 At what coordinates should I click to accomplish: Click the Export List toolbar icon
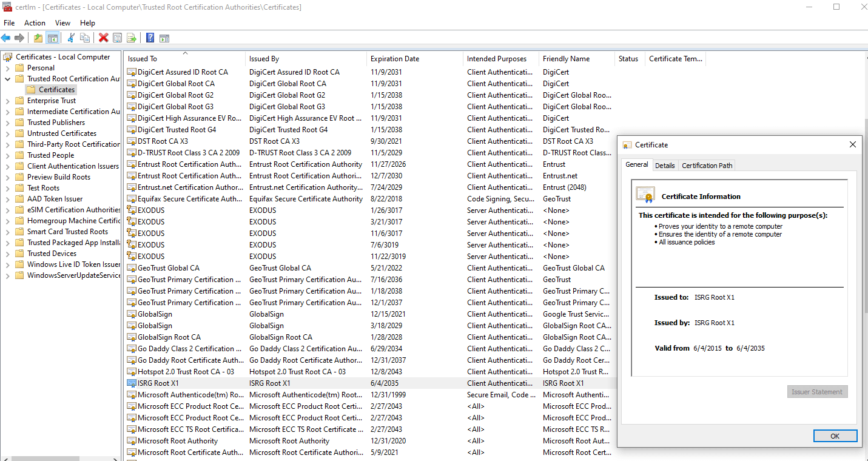click(x=132, y=38)
